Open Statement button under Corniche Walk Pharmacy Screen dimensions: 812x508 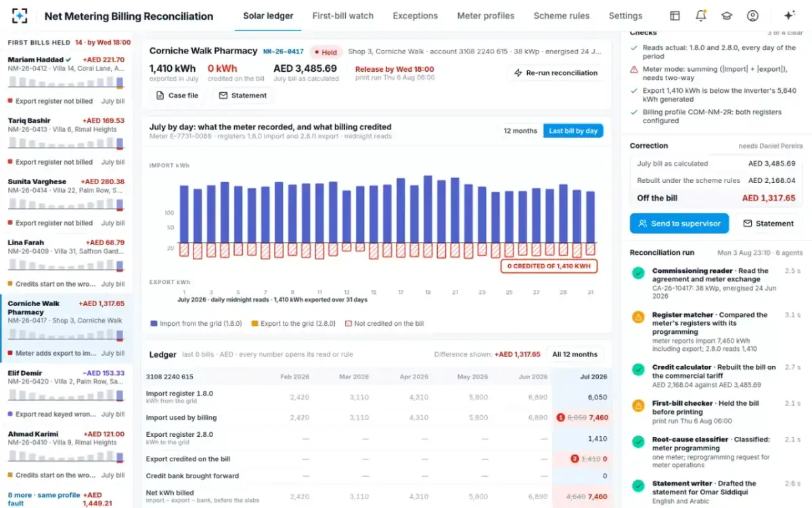tap(243, 96)
